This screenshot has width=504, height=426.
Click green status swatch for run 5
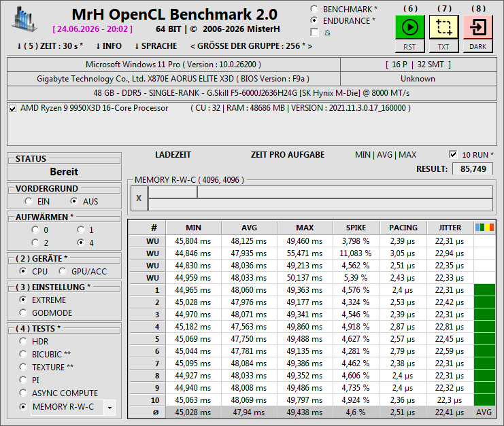[x=484, y=338]
